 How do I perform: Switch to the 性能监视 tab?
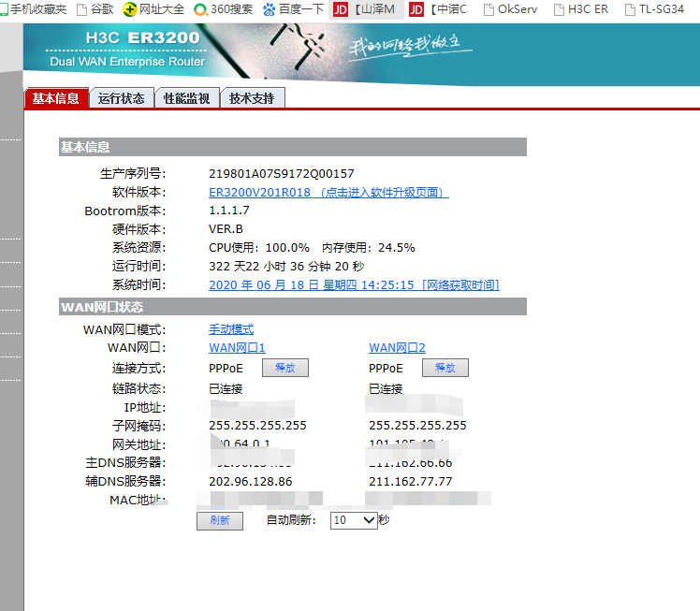[186, 97]
